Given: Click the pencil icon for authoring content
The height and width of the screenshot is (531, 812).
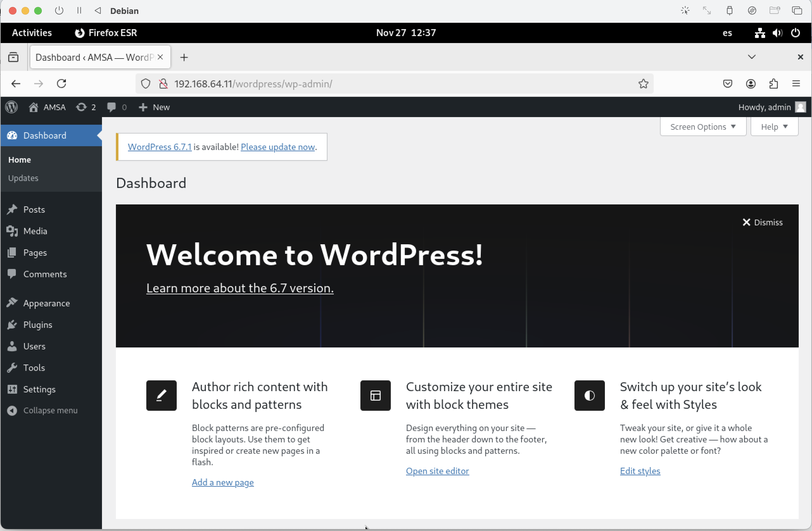Looking at the screenshot, I should click(162, 395).
